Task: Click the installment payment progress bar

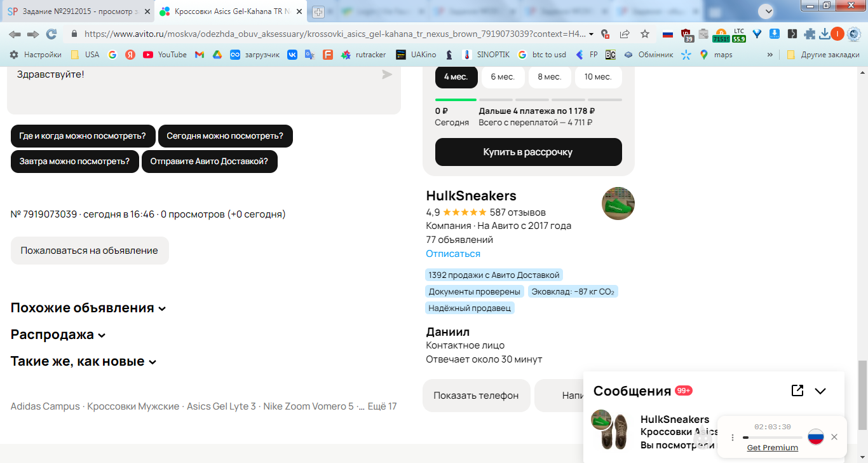Action: pyautogui.click(x=529, y=100)
